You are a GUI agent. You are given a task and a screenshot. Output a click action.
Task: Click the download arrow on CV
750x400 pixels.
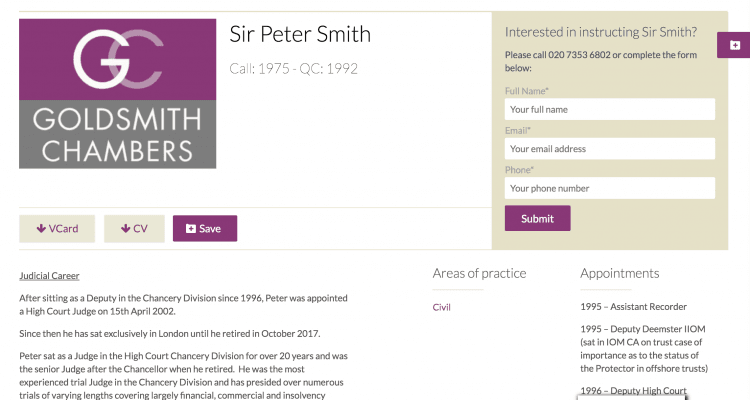[x=125, y=229]
